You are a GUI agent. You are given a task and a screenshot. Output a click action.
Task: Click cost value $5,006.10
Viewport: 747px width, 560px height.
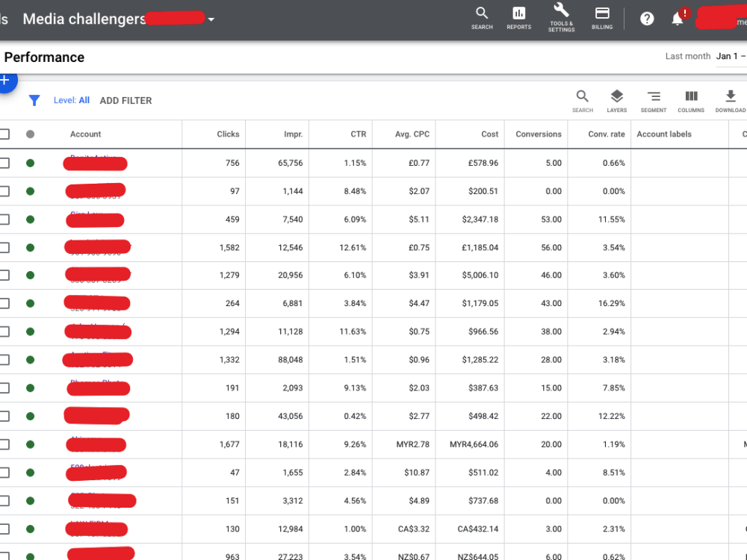tap(480, 276)
